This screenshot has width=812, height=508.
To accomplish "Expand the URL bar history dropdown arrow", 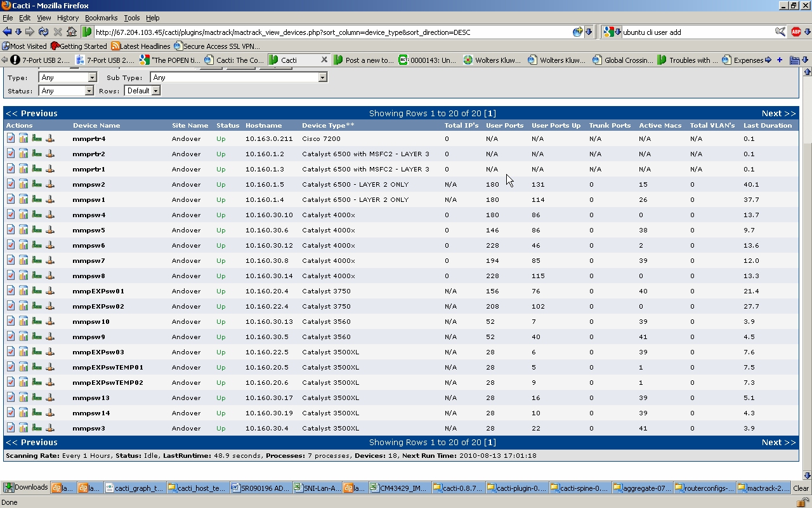I will click(589, 32).
